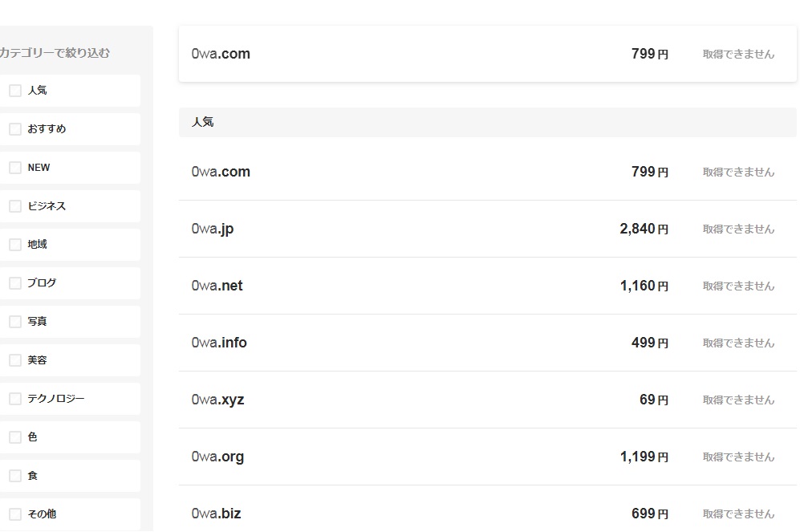Select the テクノロジー filter checkbox

coord(15,399)
